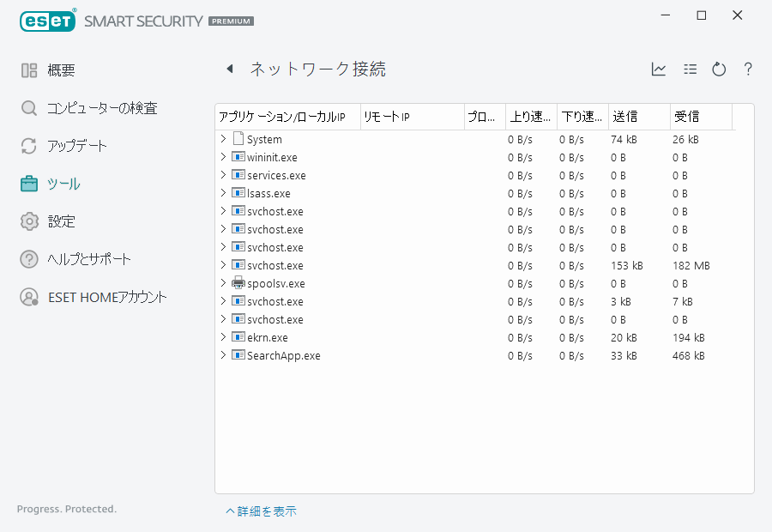This screenshot has width=772, height=532.
Task: Click the ESET logo
Action: (x=48, y=20)
